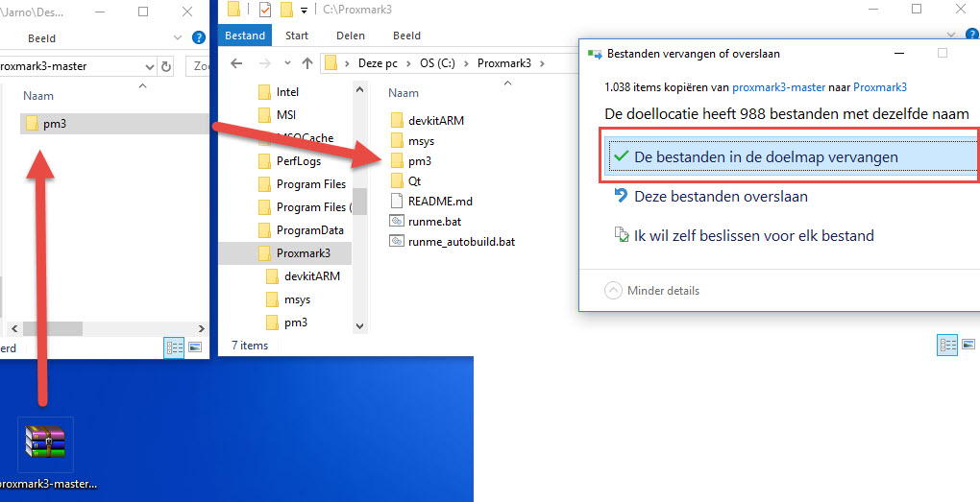Expand the Deze pc breadcrumb arrow
Screen dimensions: 980x502
410,63
